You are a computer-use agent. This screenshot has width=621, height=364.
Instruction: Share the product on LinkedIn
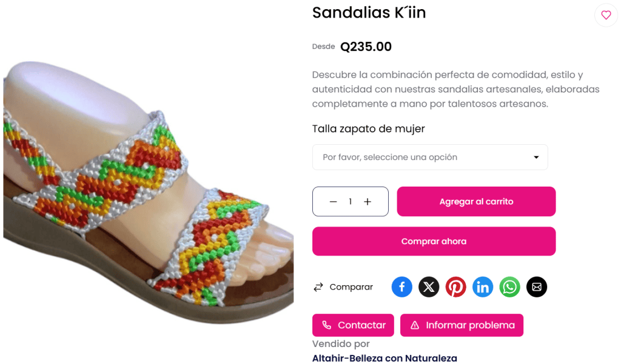pyautogui.click(x=483, y=286)
